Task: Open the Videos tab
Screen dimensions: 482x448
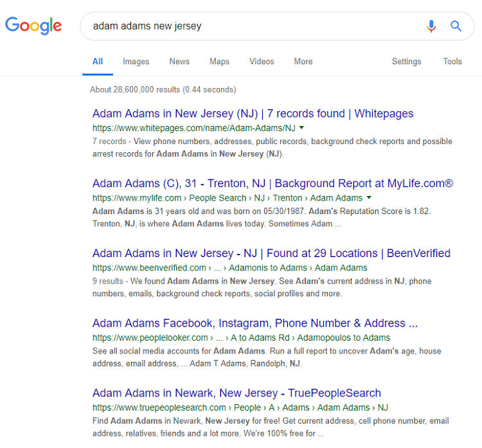Action: [262, 62]
